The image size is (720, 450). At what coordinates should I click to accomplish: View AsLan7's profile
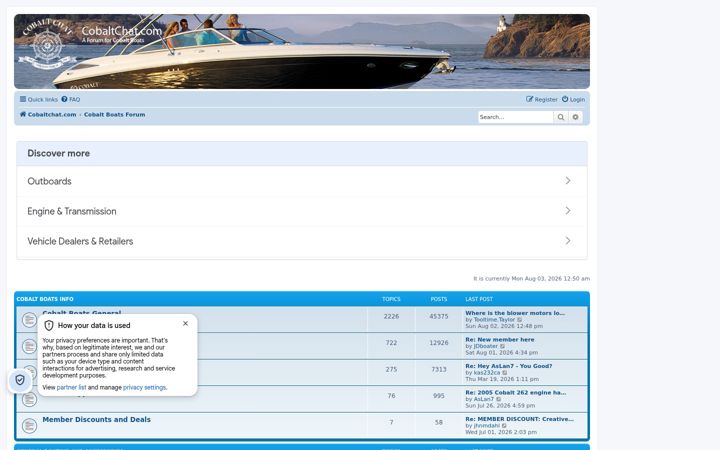pos(484,399)
